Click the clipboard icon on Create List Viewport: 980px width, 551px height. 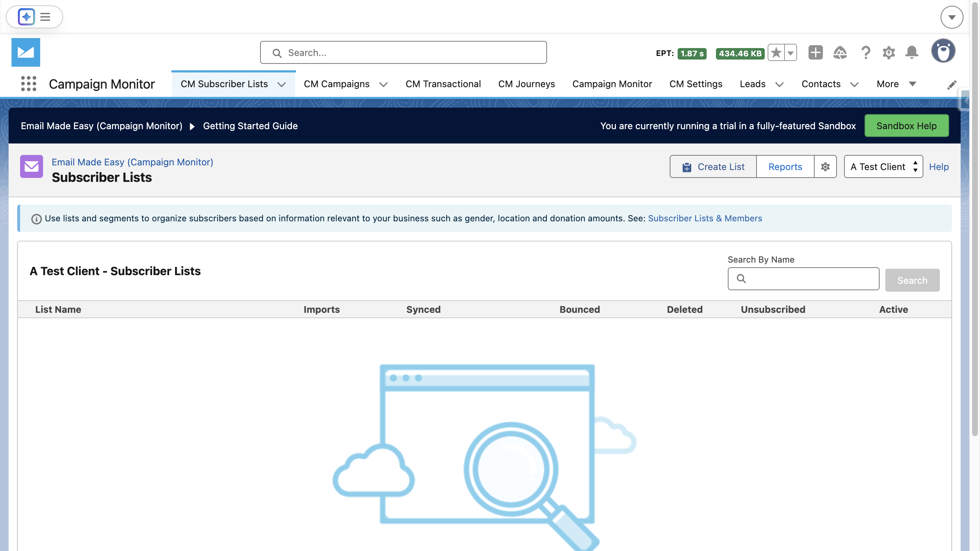click(686, 167)
